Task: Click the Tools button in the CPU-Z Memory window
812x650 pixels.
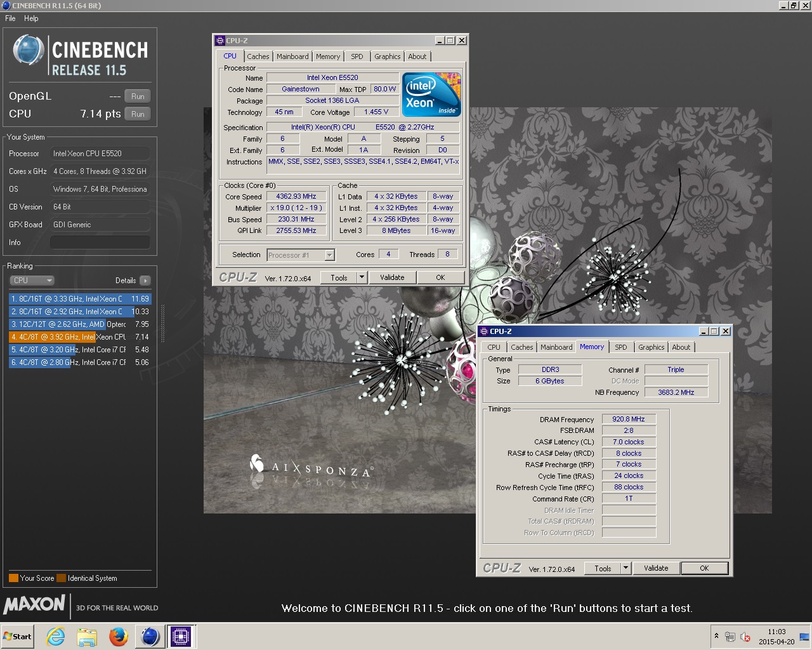Action: point(603,568)
